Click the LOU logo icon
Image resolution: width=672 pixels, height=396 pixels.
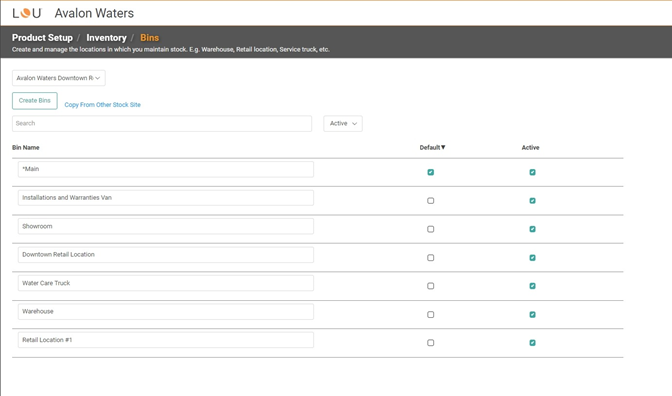[x=27, y=13]
